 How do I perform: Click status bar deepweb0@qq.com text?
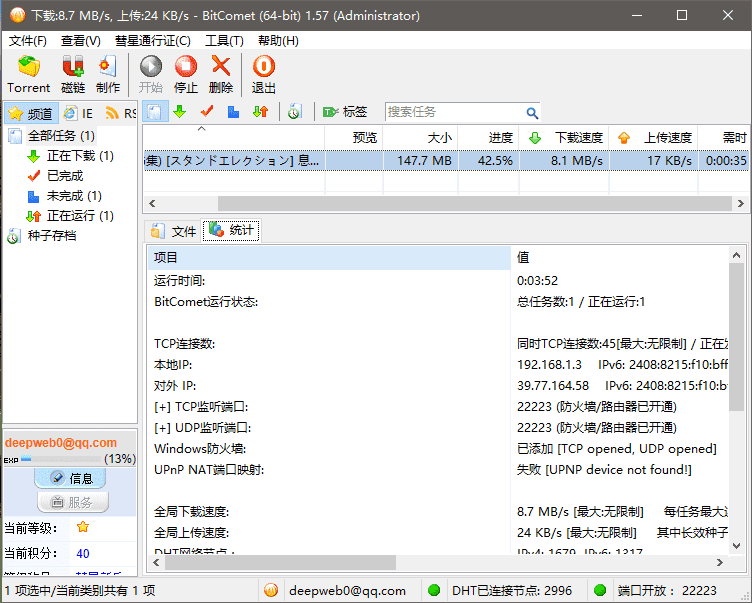click(x=347, y=591)
